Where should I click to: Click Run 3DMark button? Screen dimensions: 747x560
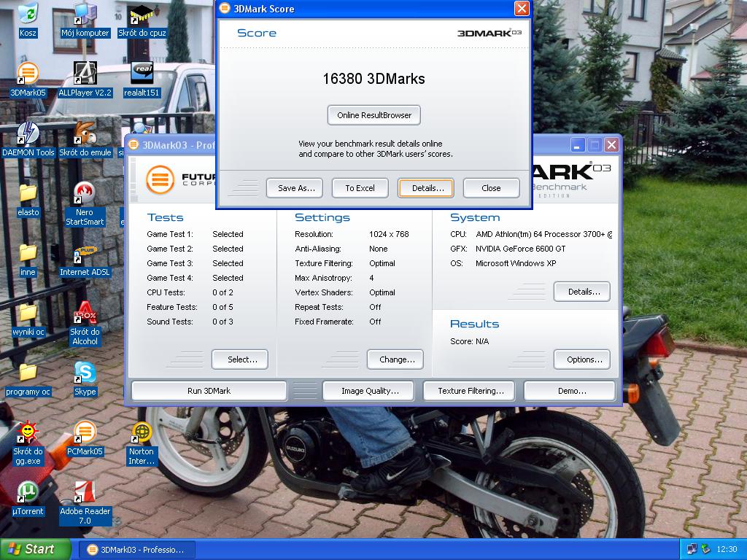209,391
